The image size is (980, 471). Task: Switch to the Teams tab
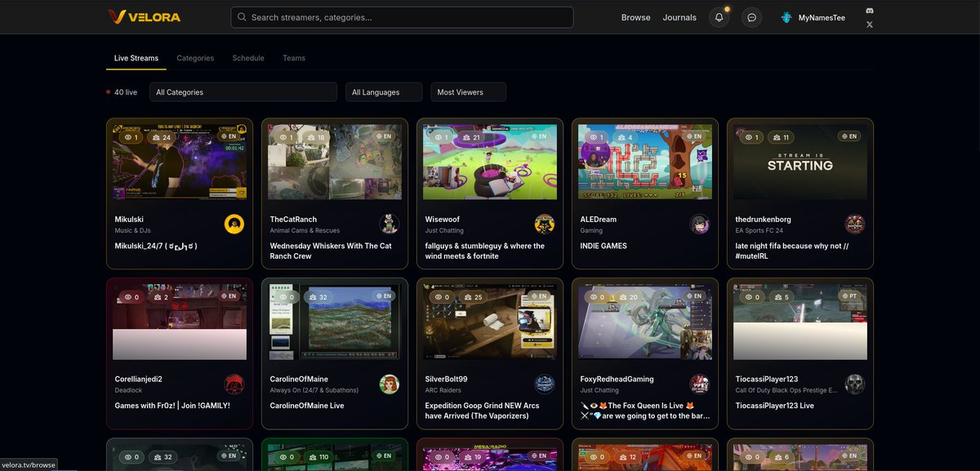294,58
